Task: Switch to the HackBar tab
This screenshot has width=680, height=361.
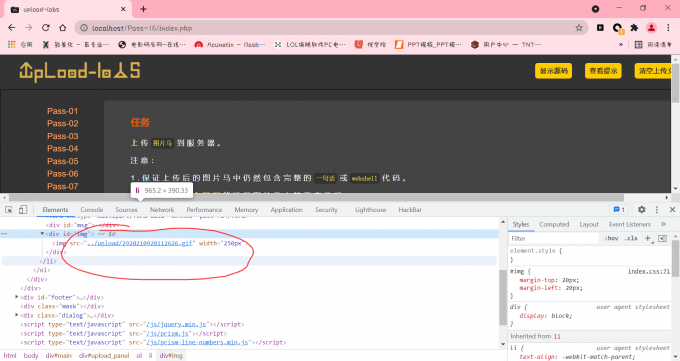Action: (x=410, y=210)
